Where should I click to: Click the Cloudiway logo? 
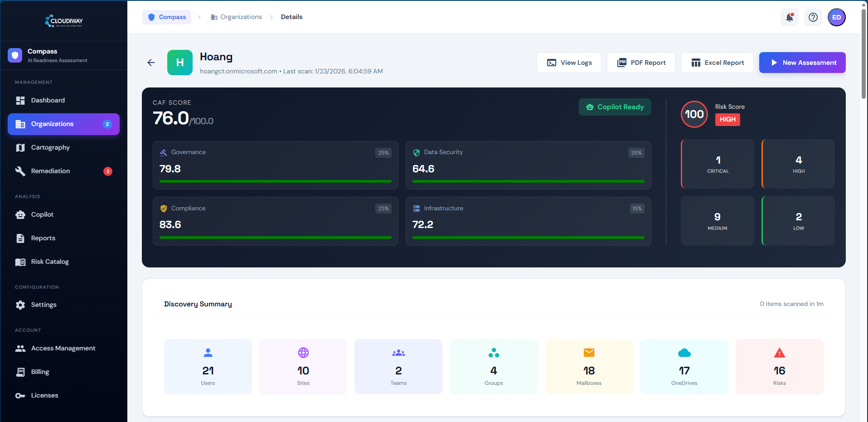click(x=64, y=20)
